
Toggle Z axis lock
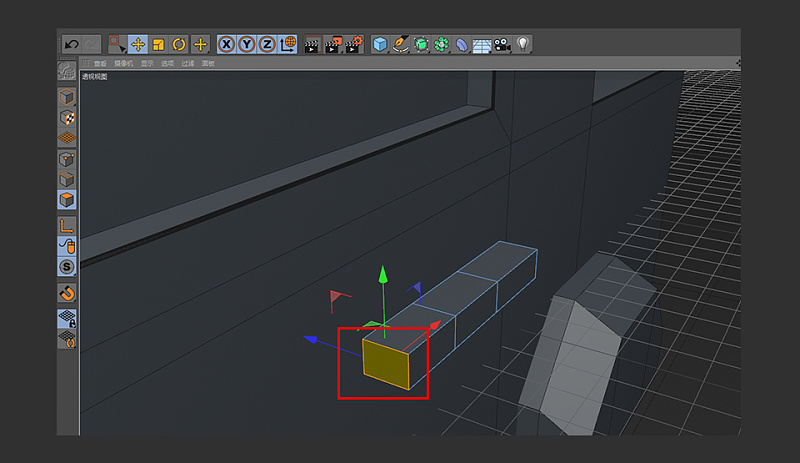[x=267, y=44]
